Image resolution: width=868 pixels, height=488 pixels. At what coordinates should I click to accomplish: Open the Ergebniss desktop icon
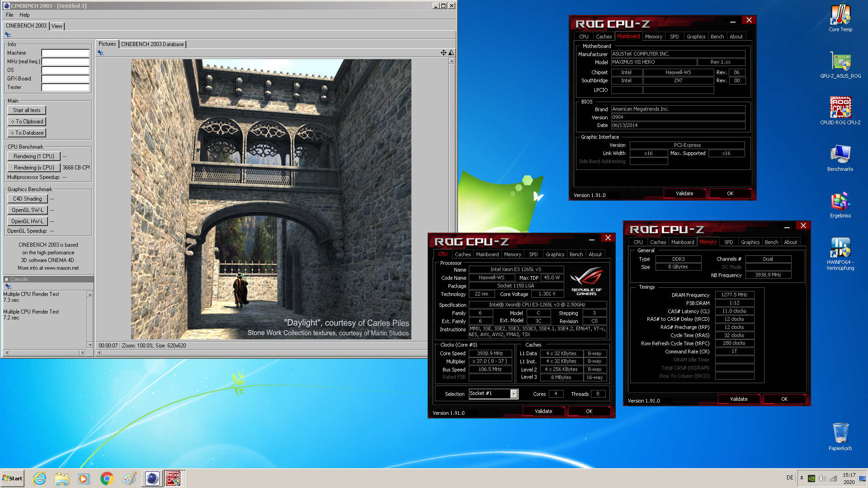pos(840,205)
